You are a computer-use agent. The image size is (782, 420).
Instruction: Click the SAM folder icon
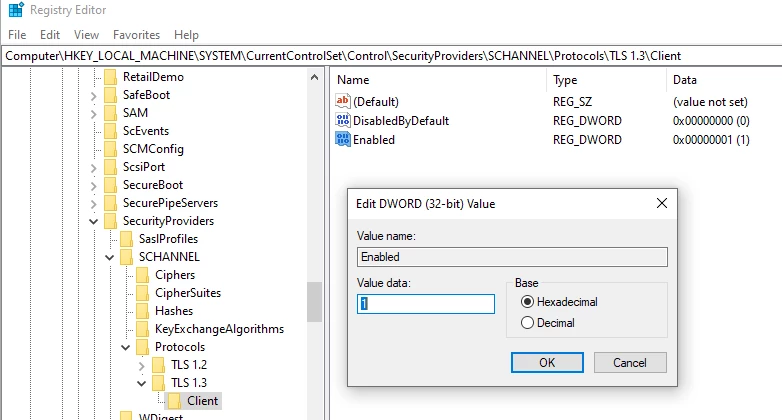pos(110,113)
